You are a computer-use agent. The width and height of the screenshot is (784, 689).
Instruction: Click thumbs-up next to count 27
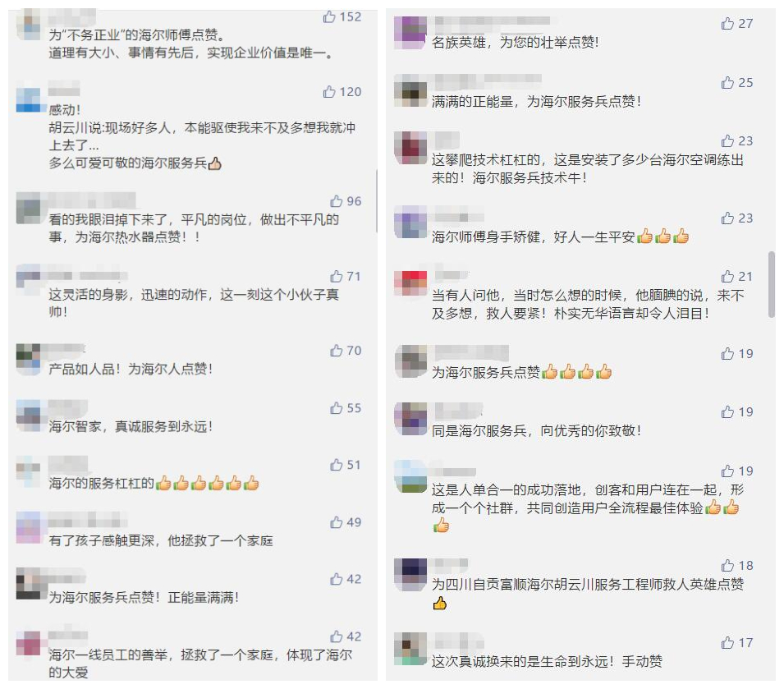pyautogui.click(x=727, y=24)
